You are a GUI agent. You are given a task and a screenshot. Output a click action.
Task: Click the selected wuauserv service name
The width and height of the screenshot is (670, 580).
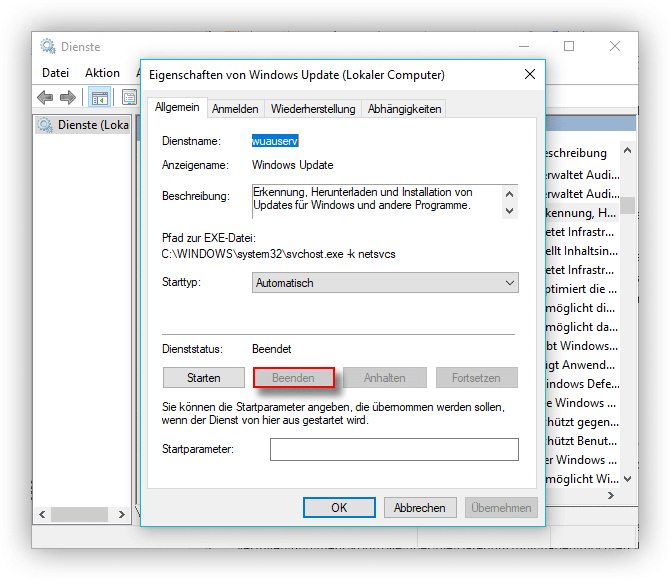tap(275, 141)
